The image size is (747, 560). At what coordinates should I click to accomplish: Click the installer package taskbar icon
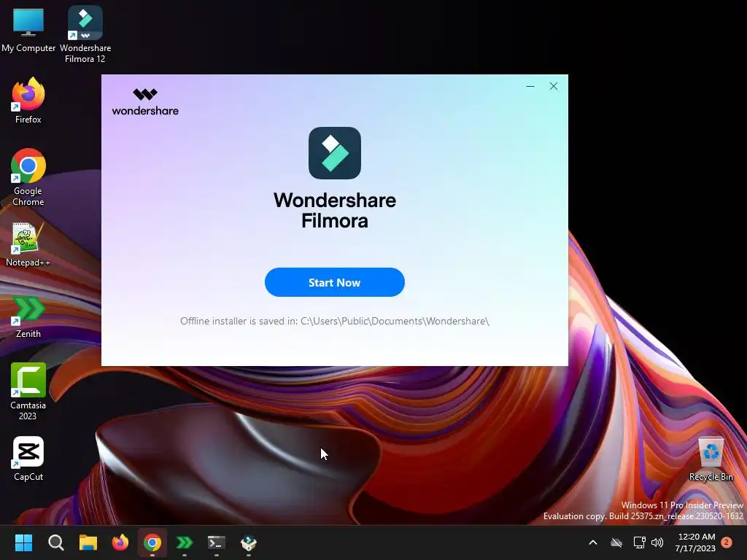click(249, 542)
